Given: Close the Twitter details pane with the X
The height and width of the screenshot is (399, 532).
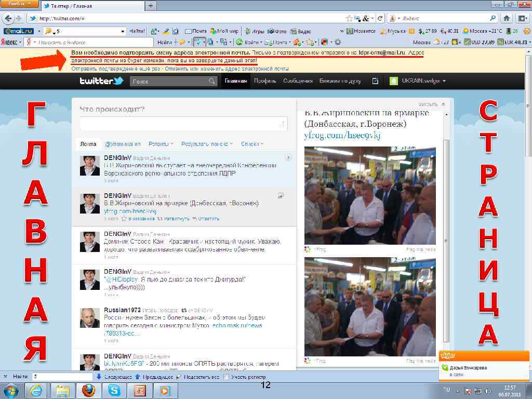Looking at the screenshot, I should (443, 104).
